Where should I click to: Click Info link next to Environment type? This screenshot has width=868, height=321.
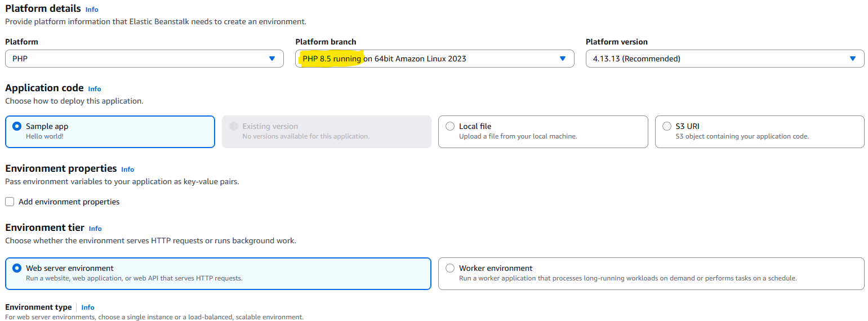[x=88, y=307]
